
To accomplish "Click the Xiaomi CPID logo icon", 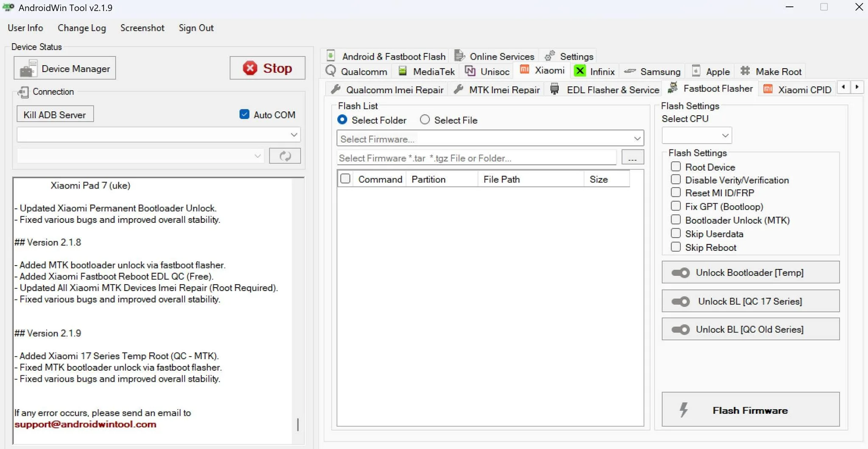I will point(768,89).
